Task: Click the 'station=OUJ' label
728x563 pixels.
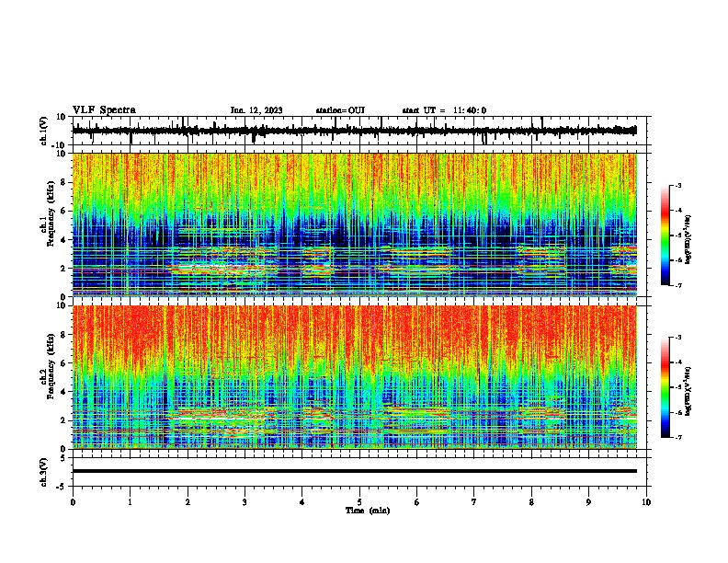Action: [340, 110]
